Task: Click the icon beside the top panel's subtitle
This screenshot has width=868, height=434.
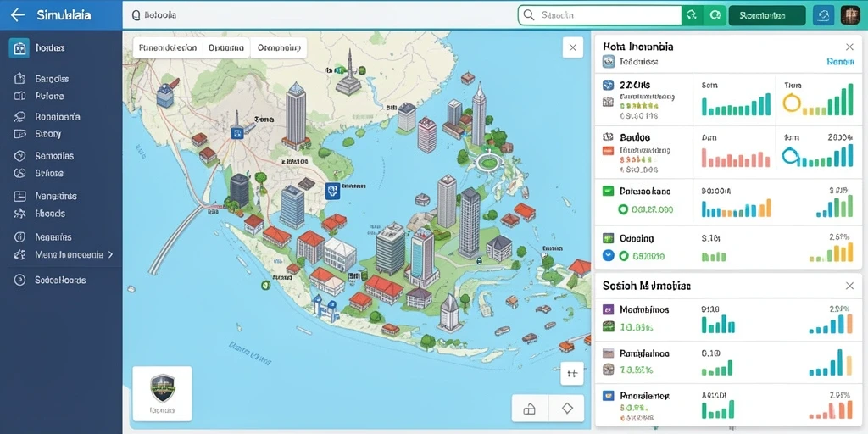Action: point(609,62)
